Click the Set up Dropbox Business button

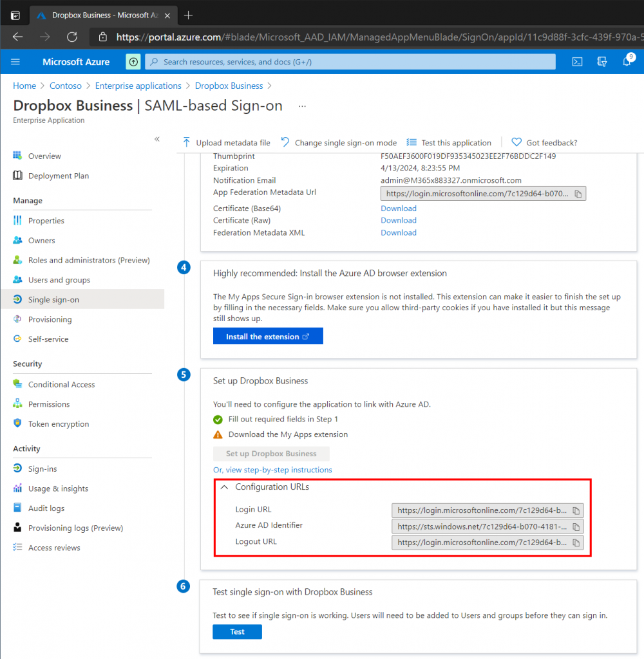click(x=271, y=454)
